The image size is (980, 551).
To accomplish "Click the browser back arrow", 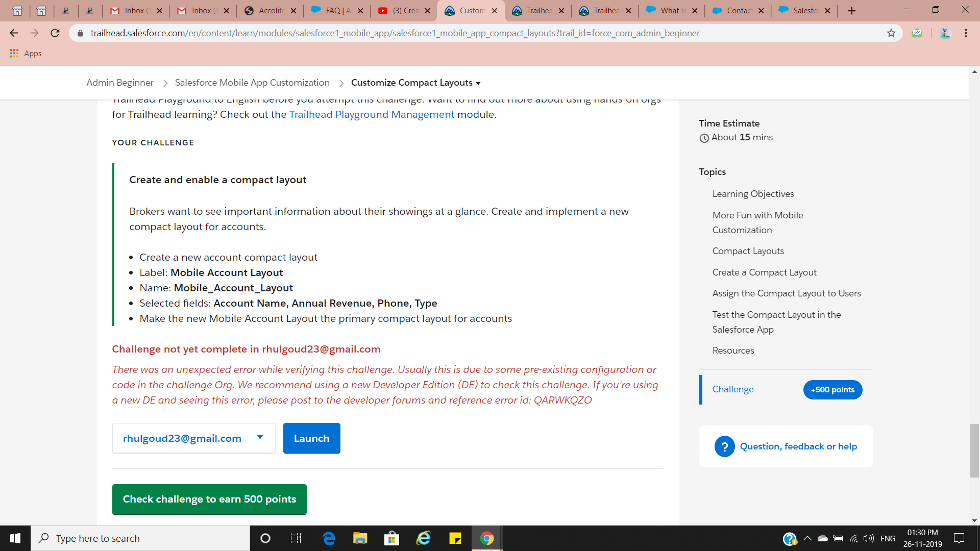I will [x=14, y=33].
